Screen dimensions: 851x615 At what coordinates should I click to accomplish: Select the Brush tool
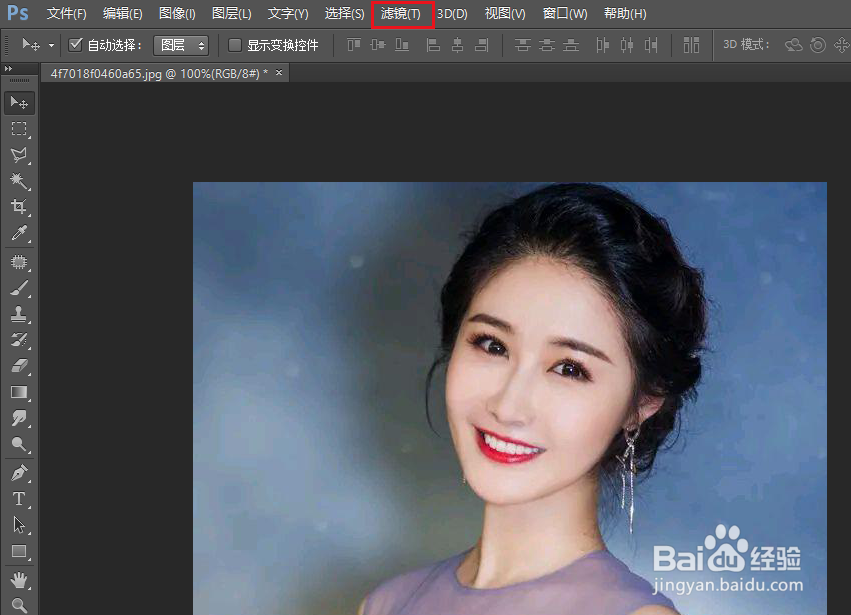click(20, 288)
